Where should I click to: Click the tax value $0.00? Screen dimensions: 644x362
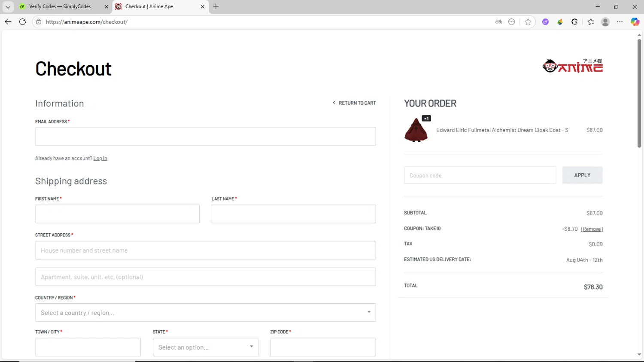595,244
